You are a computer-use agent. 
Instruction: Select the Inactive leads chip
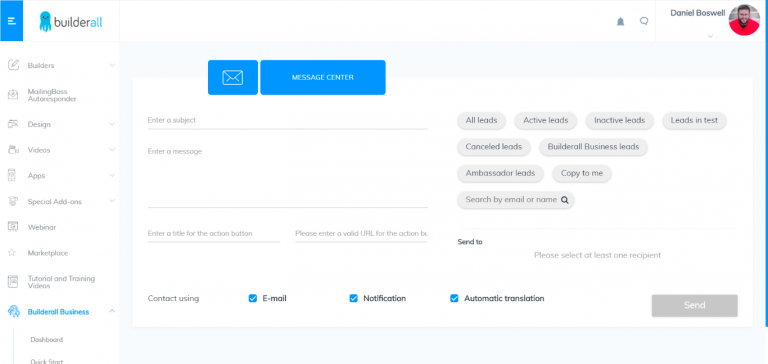pyautogui.click(x=620, y=121)
